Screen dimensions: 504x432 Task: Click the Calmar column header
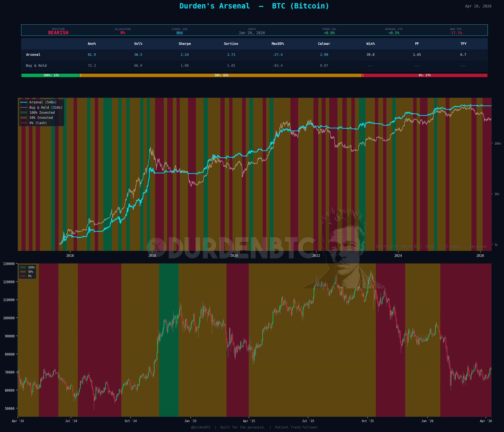click(x=324, y=44)
